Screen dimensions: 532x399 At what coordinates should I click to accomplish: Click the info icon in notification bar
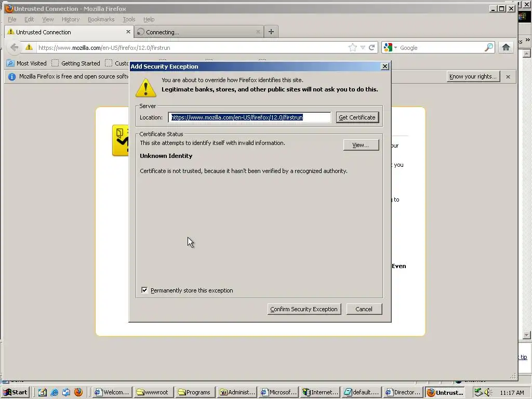click(12, 77)
